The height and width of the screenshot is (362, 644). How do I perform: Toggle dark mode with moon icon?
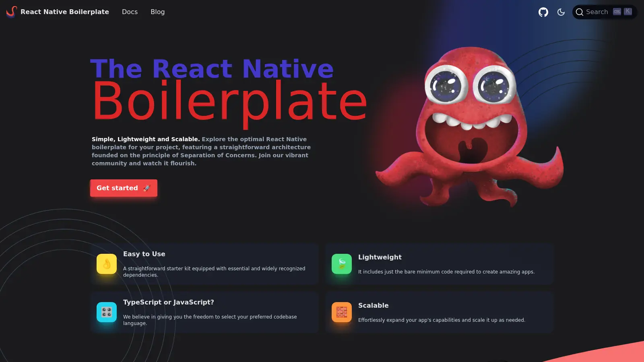561,12
